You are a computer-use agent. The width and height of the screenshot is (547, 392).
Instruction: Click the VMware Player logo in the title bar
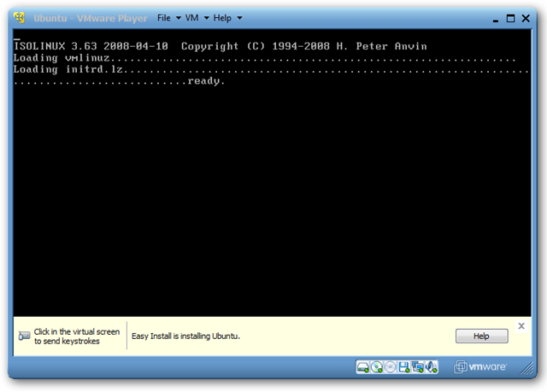click(x=20, y=18)
